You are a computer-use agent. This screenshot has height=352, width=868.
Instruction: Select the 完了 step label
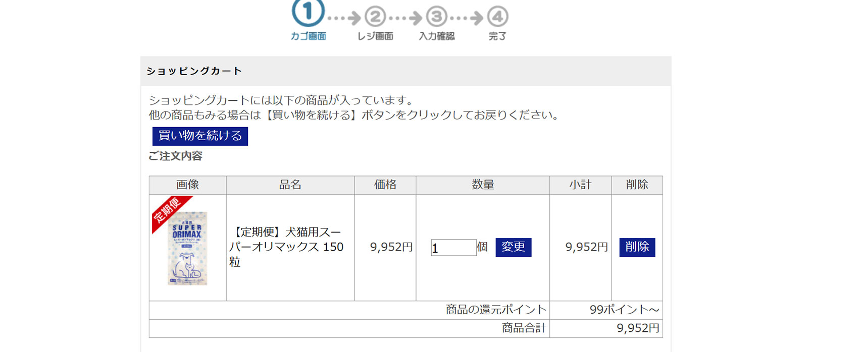click(497, 36)
